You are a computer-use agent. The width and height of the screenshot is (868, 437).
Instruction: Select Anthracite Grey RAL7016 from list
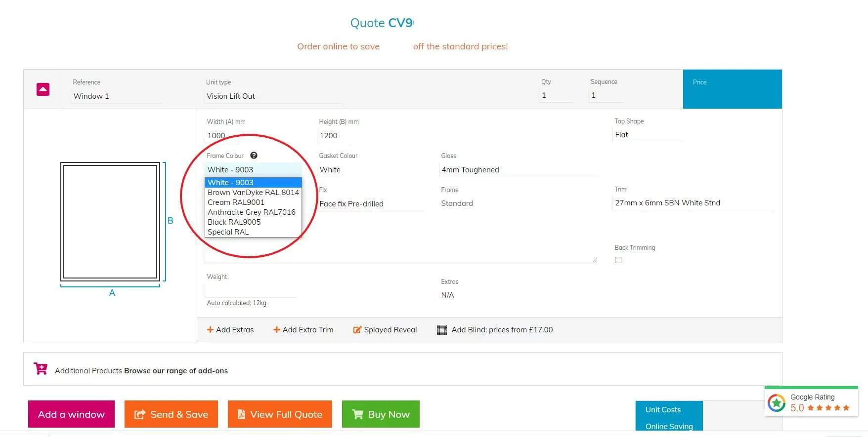tap(252, 212)
